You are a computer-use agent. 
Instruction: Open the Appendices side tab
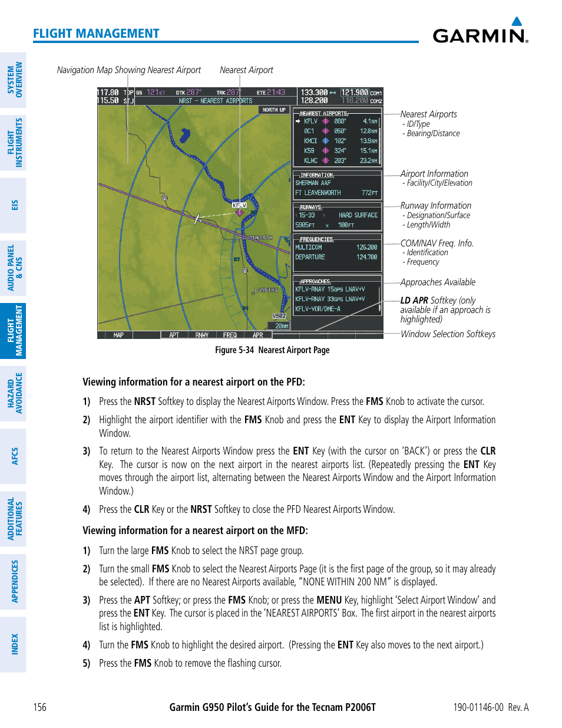(14, 581)
